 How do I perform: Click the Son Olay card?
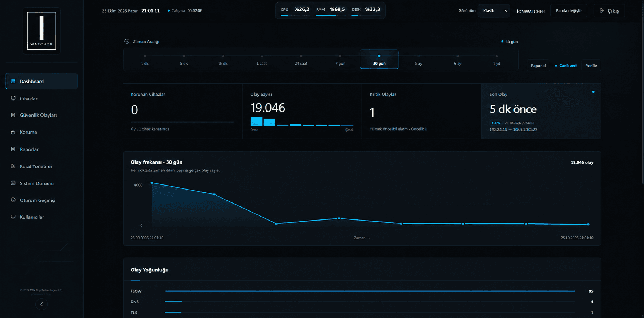pyautogui.click(x=541, y=111)
